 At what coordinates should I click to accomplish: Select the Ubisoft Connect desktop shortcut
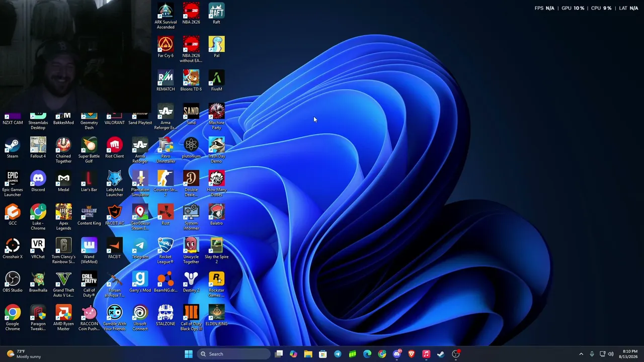(x=140, y=318)
